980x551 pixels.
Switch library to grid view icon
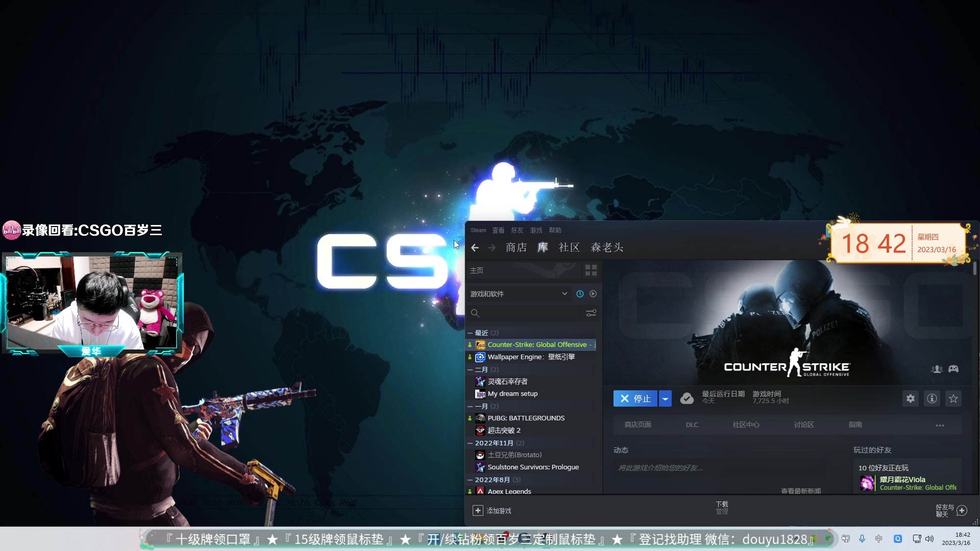click(x=591, y=270)
